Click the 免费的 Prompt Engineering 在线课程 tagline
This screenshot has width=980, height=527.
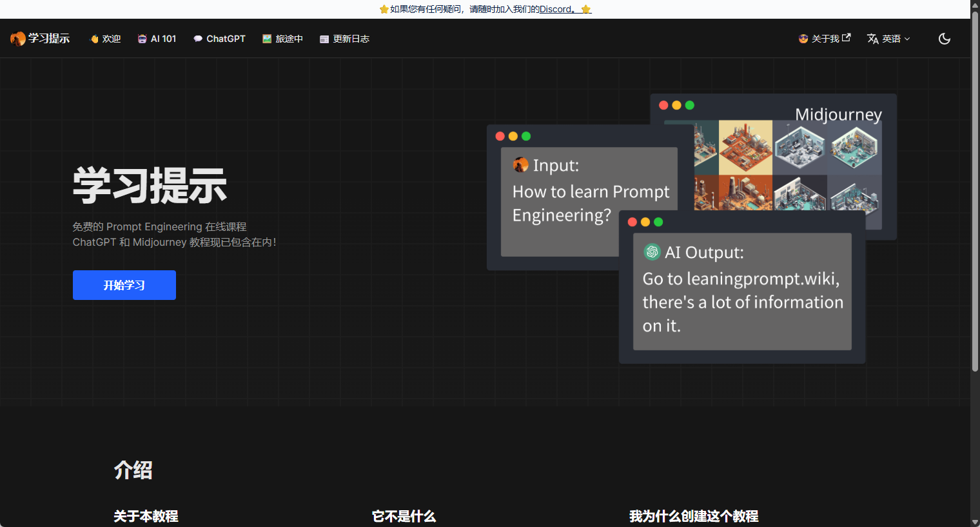click(159, 226)
